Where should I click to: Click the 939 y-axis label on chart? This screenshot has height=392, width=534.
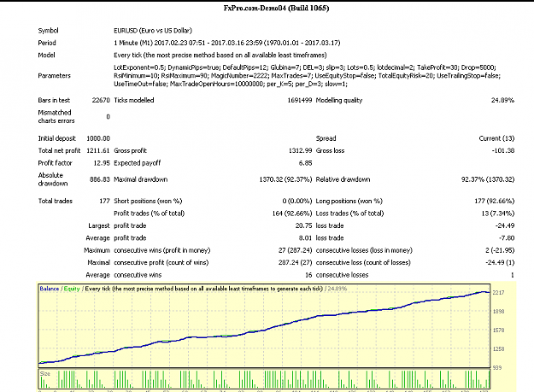pyautogui.click(x=497, y=367)
